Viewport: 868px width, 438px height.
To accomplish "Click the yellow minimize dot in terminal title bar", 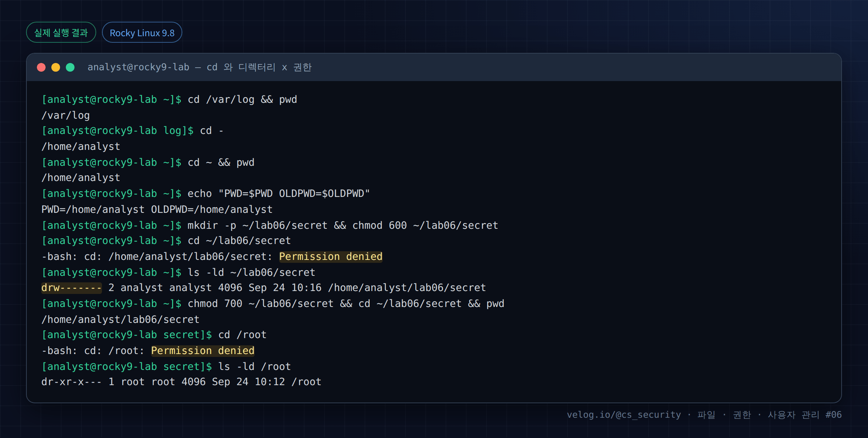I will tap(56, 67).
